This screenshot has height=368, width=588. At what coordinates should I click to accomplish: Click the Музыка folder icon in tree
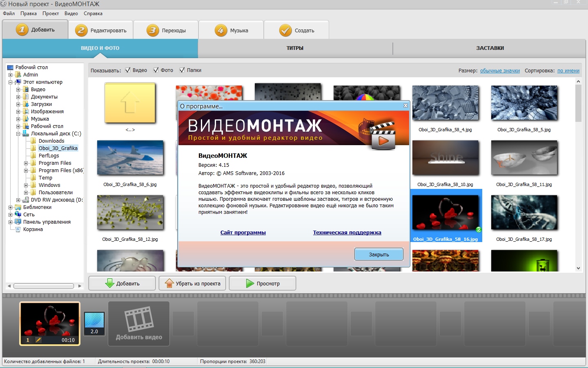(26, 119)
